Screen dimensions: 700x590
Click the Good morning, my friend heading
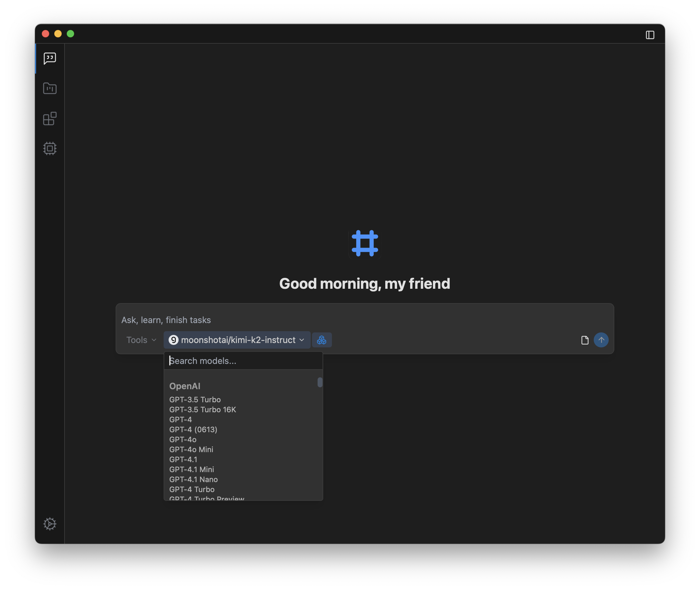click(x=365, y=284)
